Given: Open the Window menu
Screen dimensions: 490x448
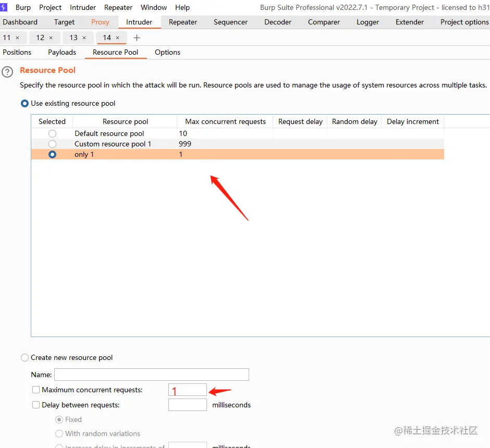Looking at the screenshot, I should pyautogui.click(x=154, y=7).
